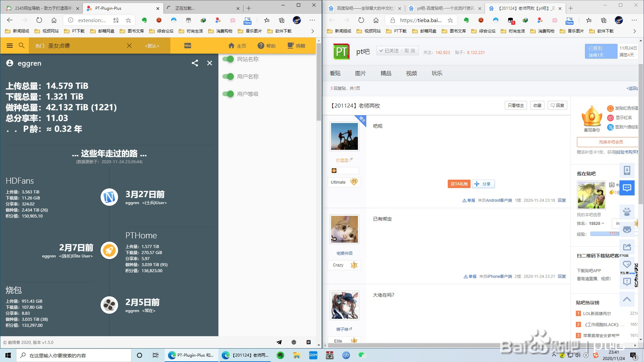Click experience progress bar in 我在贴吧

[605, 234]
